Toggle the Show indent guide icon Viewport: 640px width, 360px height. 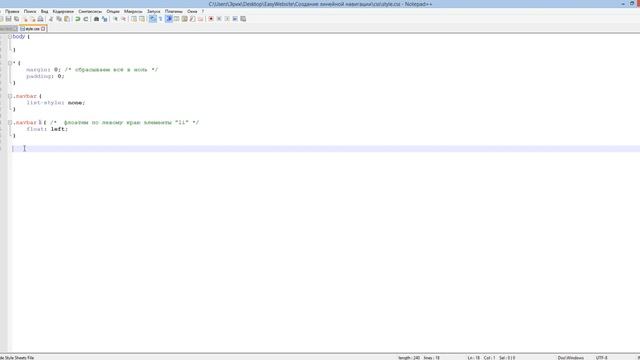coord(169,19)
